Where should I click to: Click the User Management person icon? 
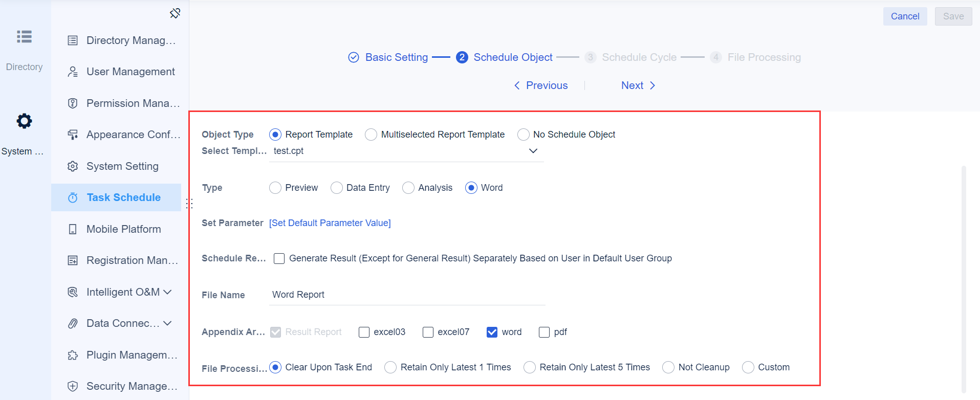(x=73, y=72)
